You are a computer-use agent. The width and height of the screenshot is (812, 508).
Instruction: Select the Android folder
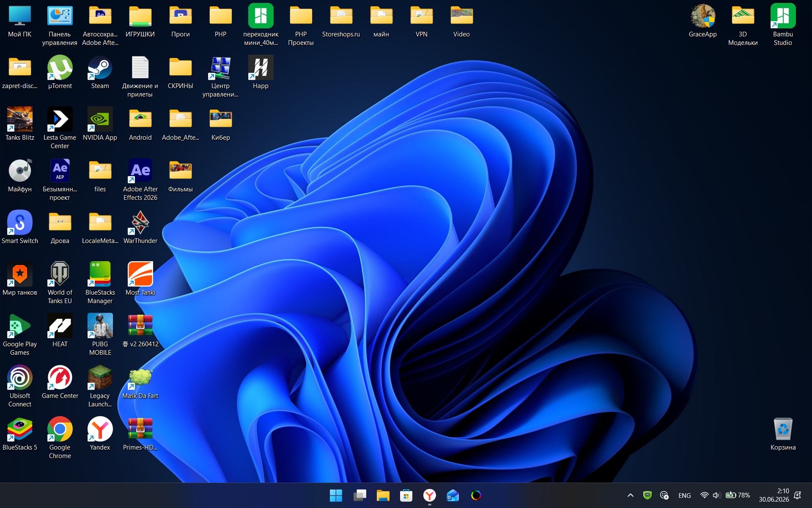point(140,124)
